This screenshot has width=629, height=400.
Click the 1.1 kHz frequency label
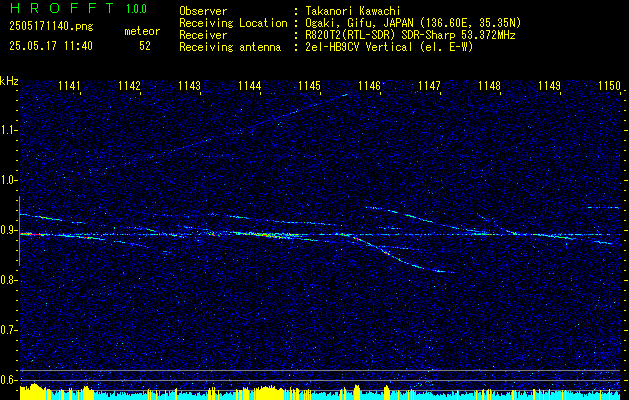coord(8,131)
